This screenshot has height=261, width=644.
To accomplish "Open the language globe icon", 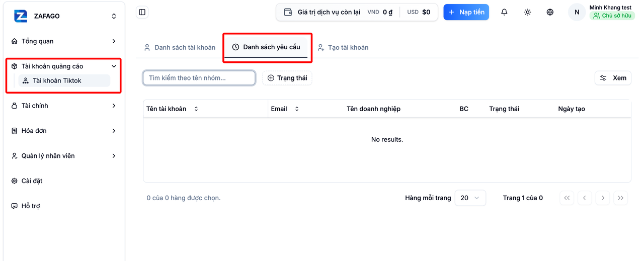I will tap(550, 12).
